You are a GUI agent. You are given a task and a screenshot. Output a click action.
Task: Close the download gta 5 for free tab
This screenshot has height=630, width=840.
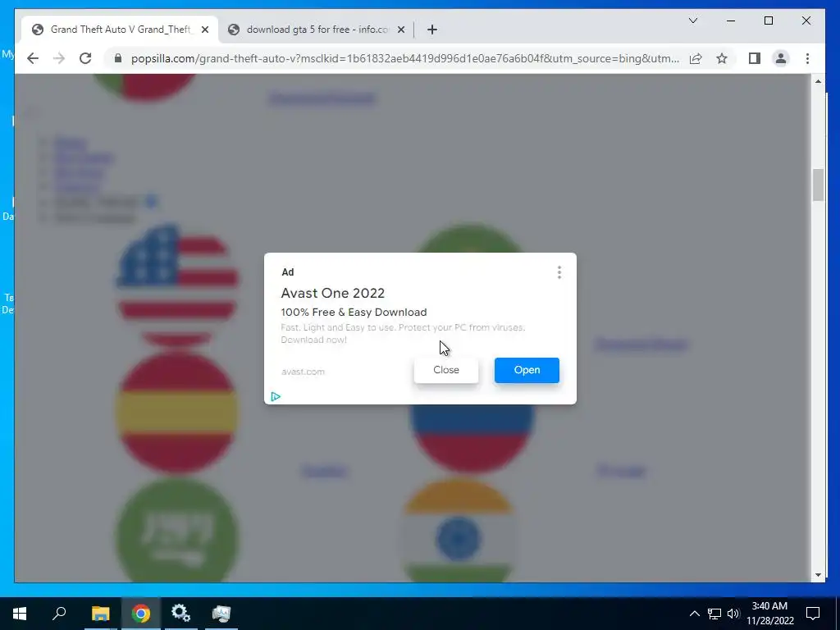[400, 30]
